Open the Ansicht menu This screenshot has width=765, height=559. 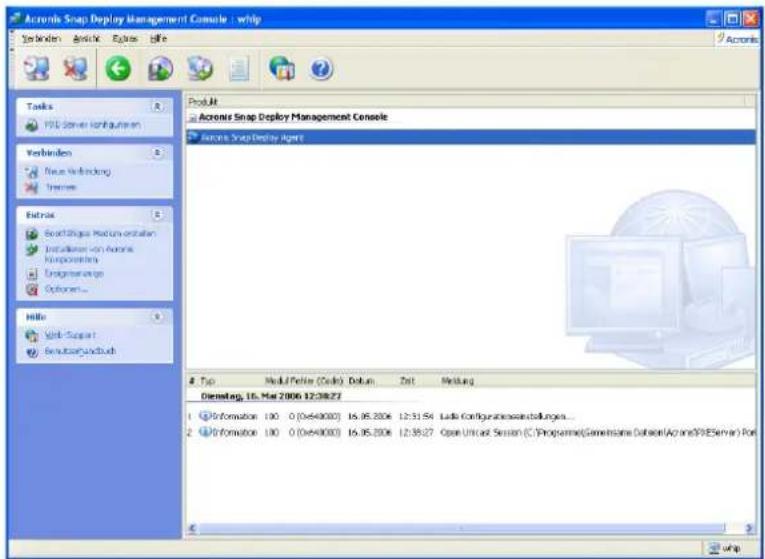pyautogui.click(x=86, y=39)
